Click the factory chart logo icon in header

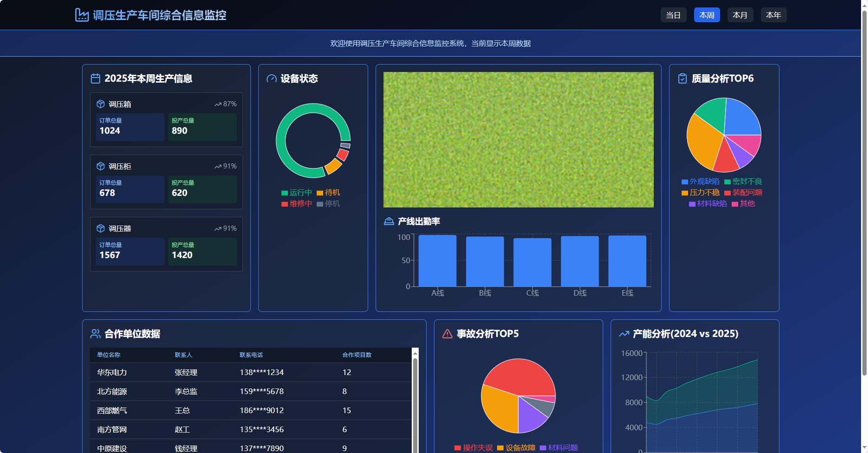tap(82, 15)
